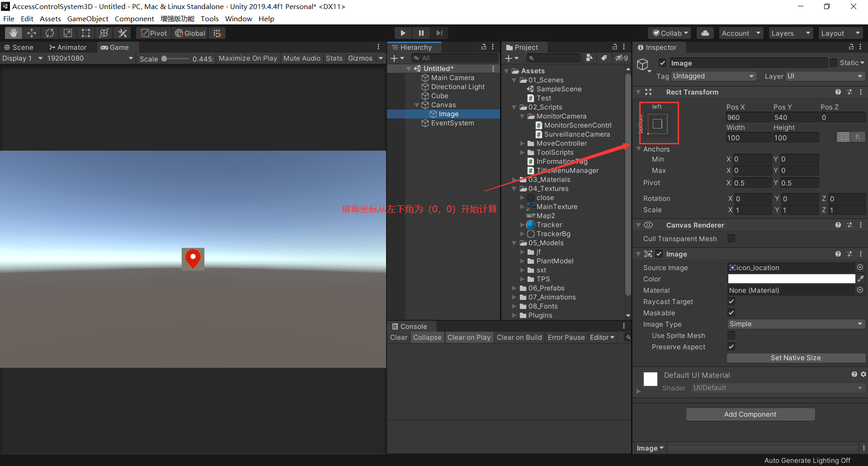Open the anchor presets selector in Rect Transform
The image size is (868, 466).
(x=658, y=123)
